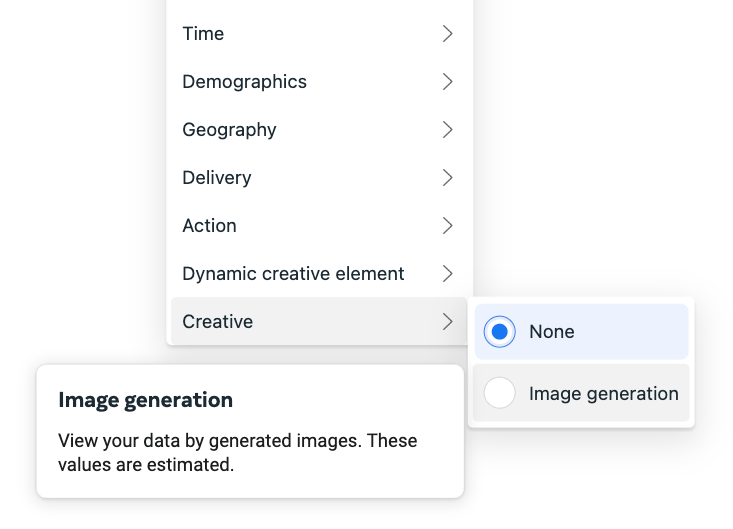Open the Geography breakdown menu item

pyautogui.click(x=319, y=129)
